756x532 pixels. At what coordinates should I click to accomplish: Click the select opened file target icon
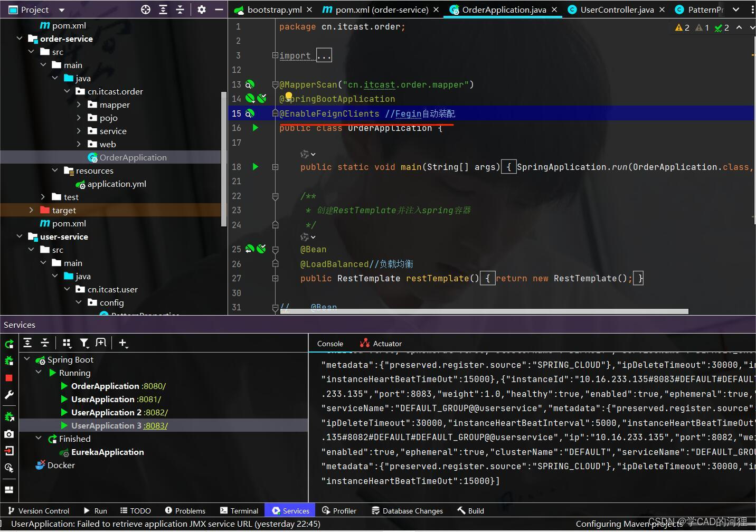coord(146,9)
